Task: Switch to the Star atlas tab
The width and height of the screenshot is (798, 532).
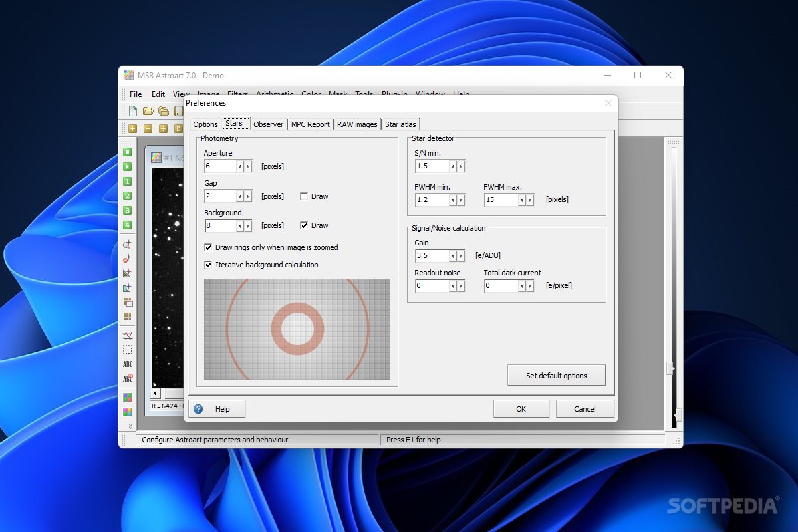Action: coord(402,124)
